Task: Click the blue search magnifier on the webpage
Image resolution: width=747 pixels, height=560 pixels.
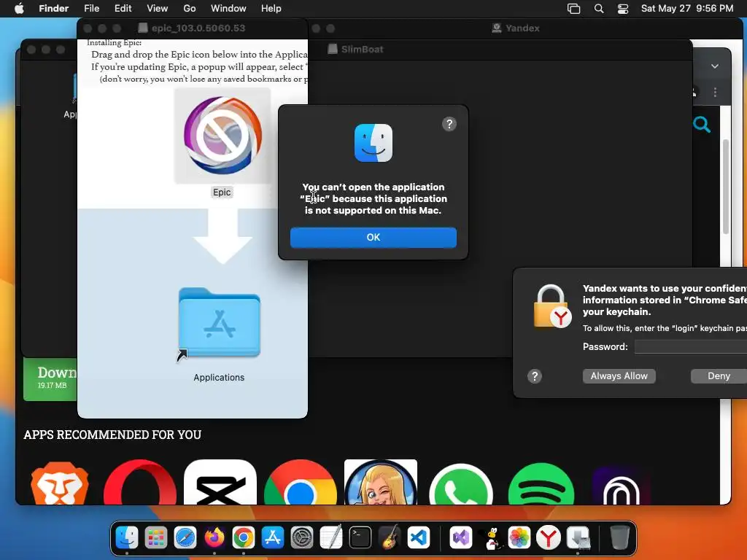Action: coord(702,125)
